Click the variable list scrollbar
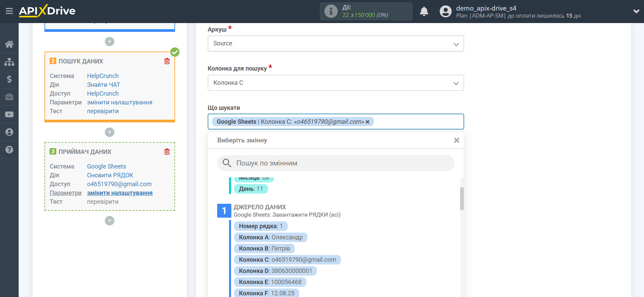644x297 pixels. (462, 199)
